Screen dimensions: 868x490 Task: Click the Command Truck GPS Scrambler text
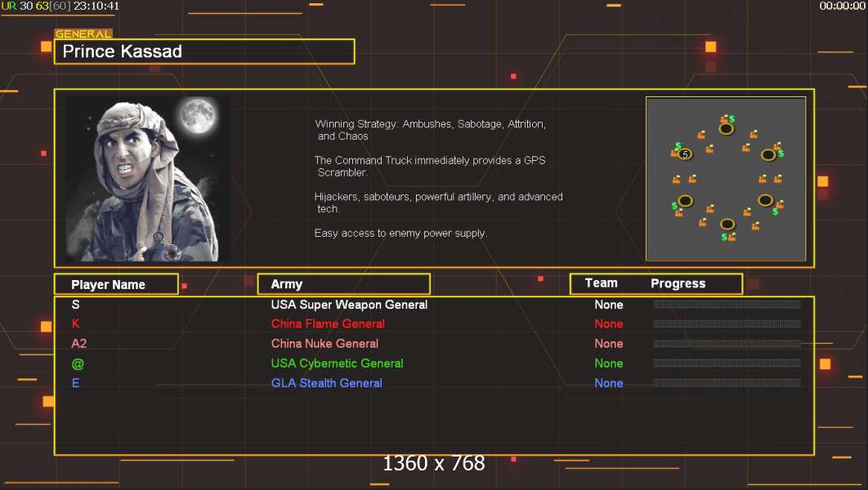tap(430, 167)
